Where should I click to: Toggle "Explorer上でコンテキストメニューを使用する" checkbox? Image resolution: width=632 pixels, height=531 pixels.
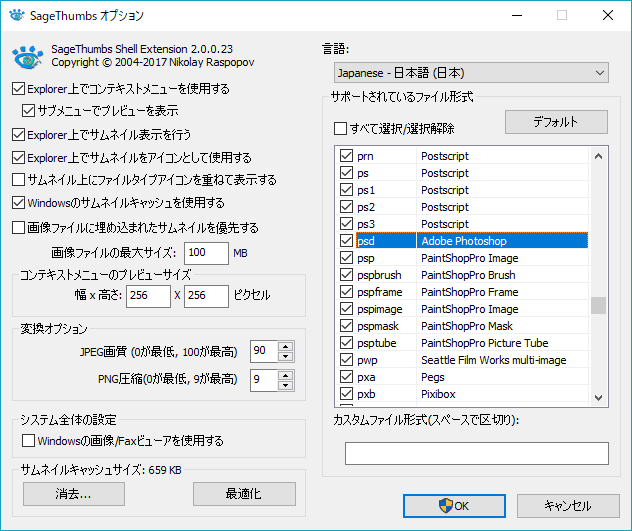pyautogui.click(x=18, y=88)
